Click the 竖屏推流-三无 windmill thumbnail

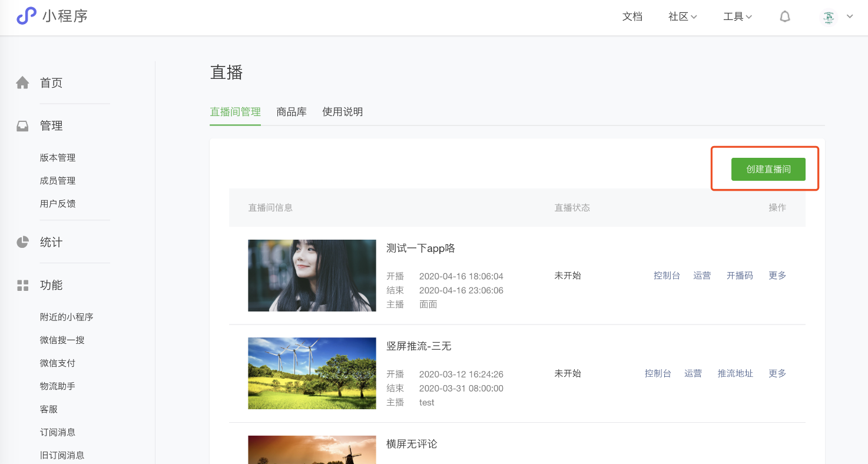312,373
